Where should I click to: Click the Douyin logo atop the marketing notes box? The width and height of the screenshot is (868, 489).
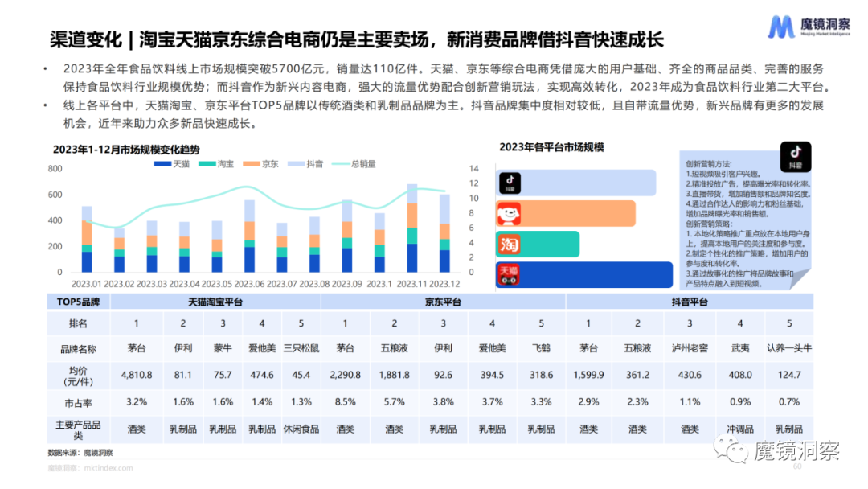(796, 157)
